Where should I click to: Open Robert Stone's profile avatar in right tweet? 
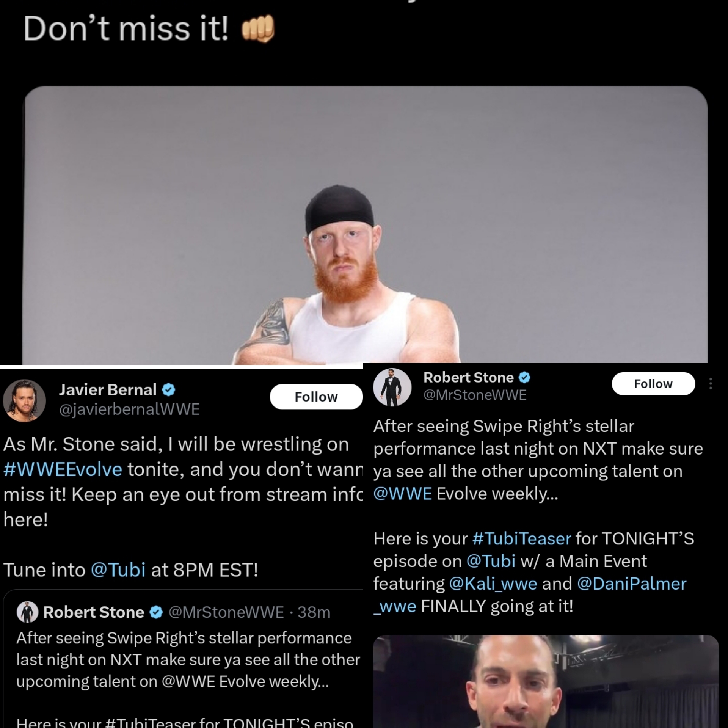392,387
